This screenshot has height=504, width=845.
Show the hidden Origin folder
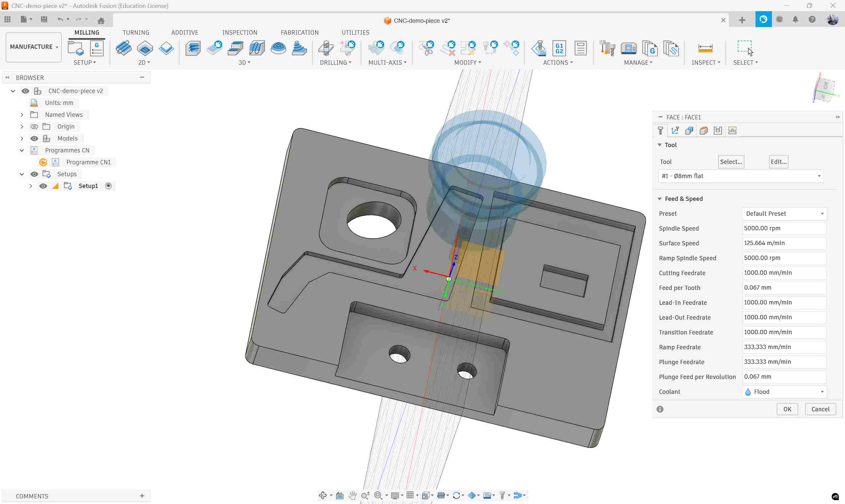(x=34, y=127)
